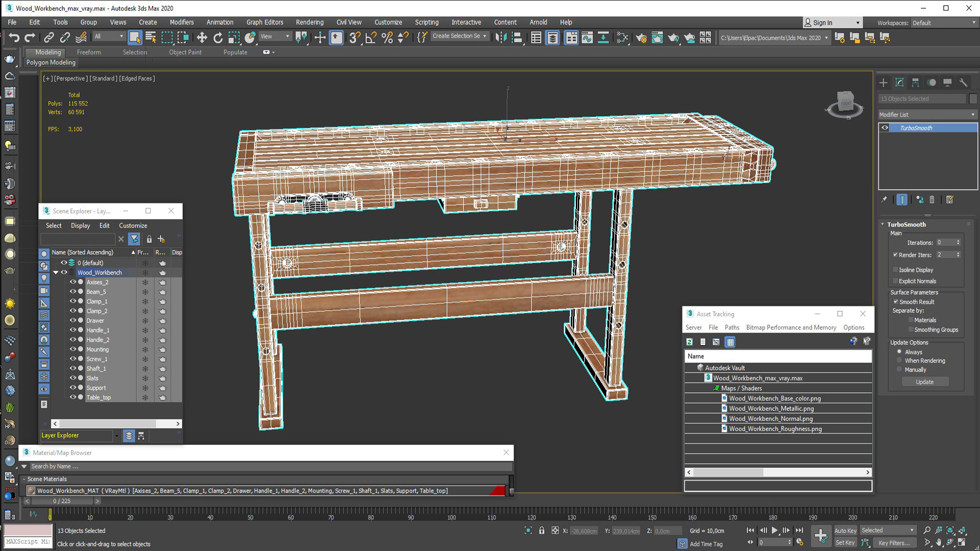Select the Always update option
This screenshot has width=980, height=551.
[899, 352]
